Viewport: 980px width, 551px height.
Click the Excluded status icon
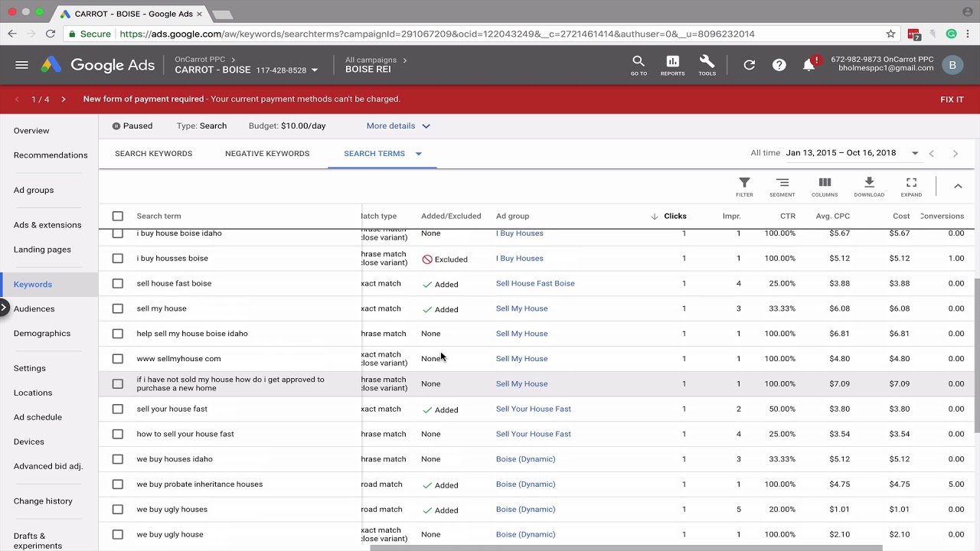pyautogui.click(x=427, y=259)
